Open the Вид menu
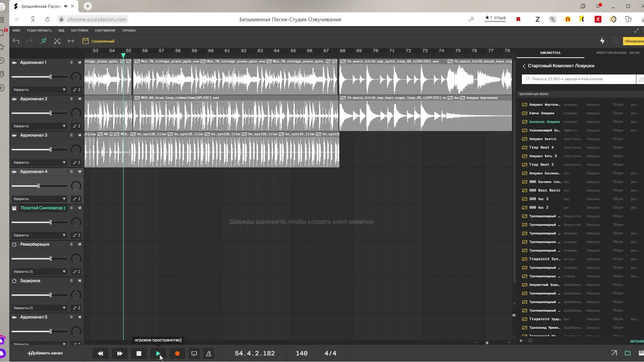Screen dimensions: 644x362 pyautogui.click(x=61, y=31)
